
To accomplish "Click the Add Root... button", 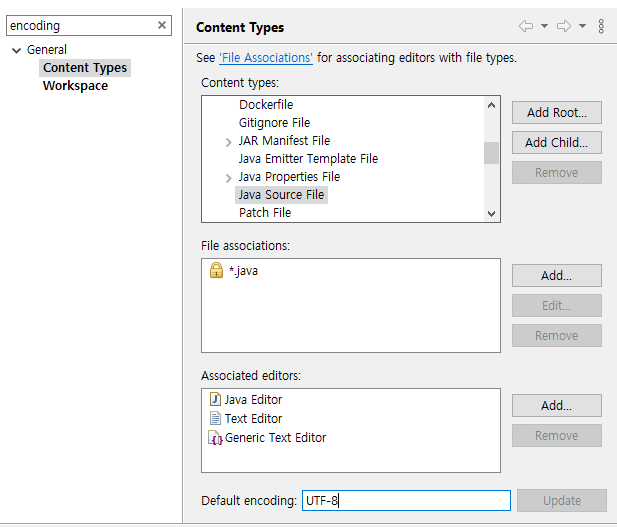I will 556,113.
